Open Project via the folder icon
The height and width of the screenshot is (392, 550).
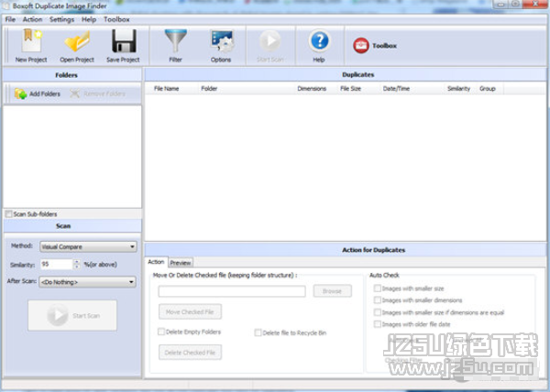pos(77,41)
